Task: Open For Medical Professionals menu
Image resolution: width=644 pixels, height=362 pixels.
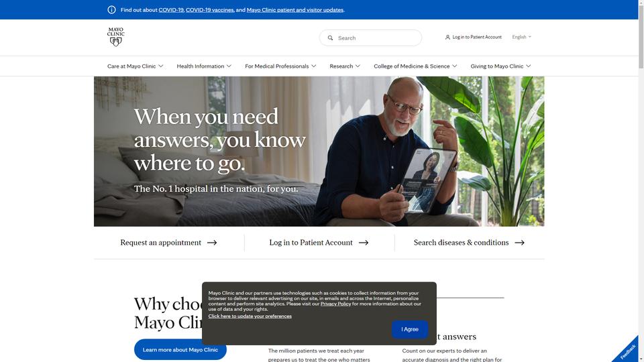Action: (x=280, y=66)
